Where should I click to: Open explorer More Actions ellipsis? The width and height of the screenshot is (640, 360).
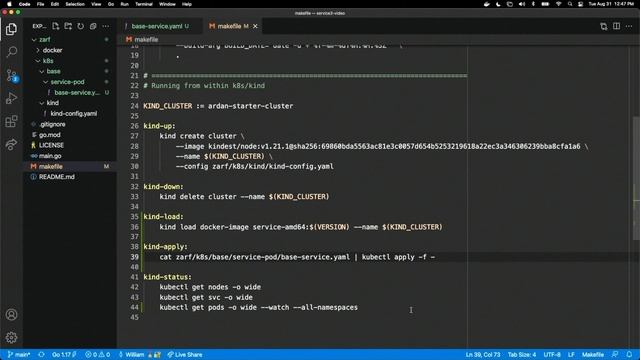coord(106,26)
